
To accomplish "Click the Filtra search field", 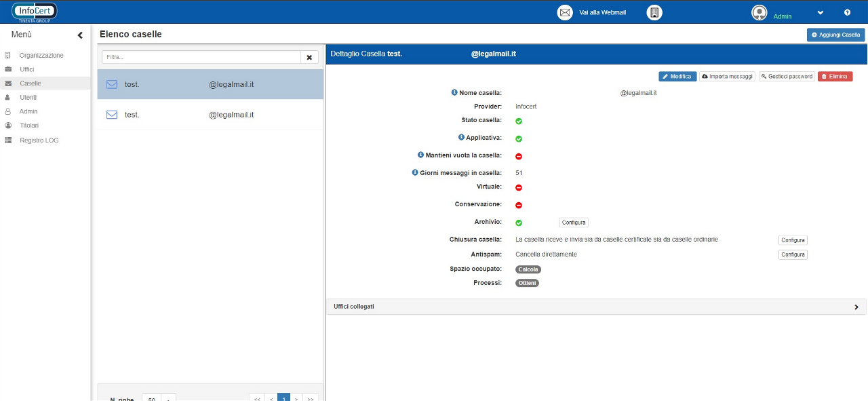I will [x=201, y=58].
